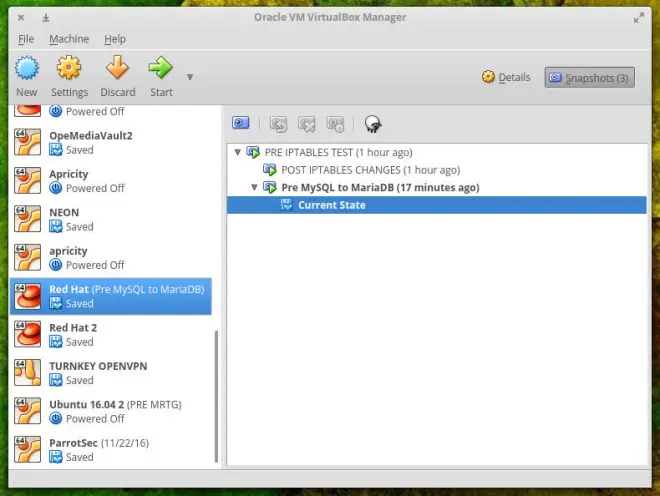
Task: Switch to Details view
Action: click(506, 77)
